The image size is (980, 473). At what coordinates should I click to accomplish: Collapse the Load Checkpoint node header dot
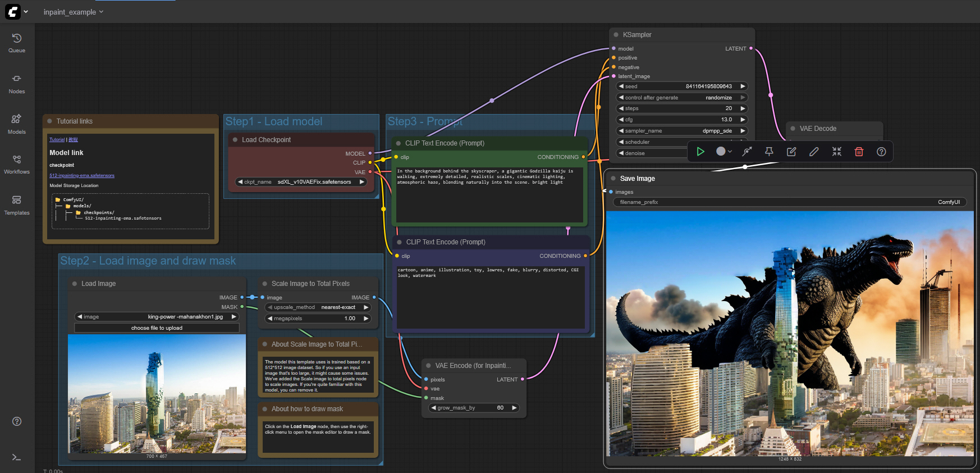[x=235, y=140]
